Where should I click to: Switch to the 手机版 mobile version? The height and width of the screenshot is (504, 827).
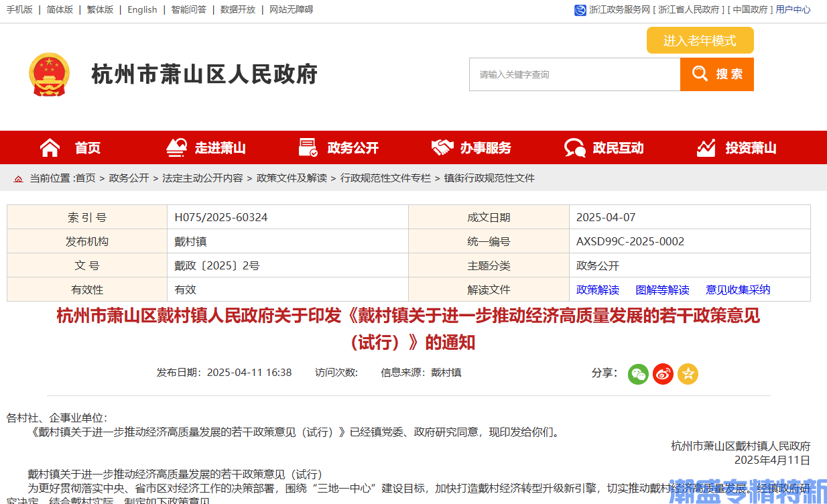pos(19,9)
